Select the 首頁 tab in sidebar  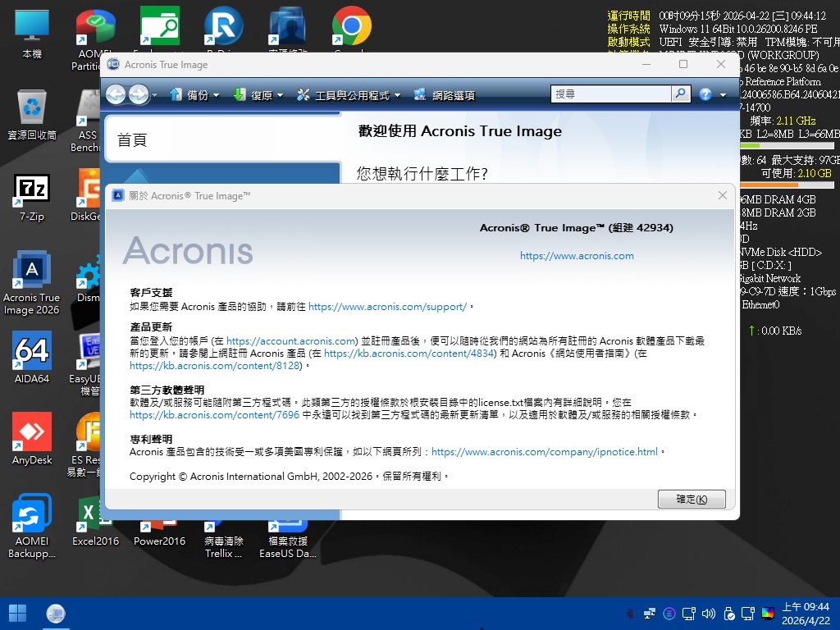[221, 140]
